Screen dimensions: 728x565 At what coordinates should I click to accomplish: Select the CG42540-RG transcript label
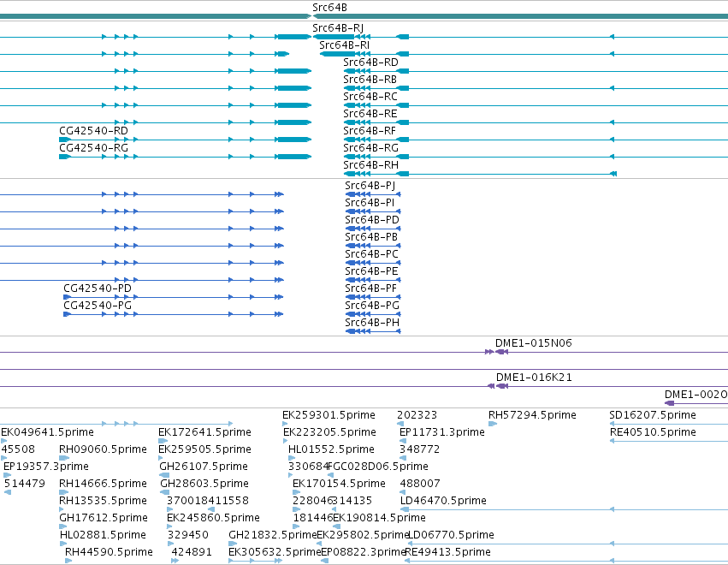[x=93, y=148]
